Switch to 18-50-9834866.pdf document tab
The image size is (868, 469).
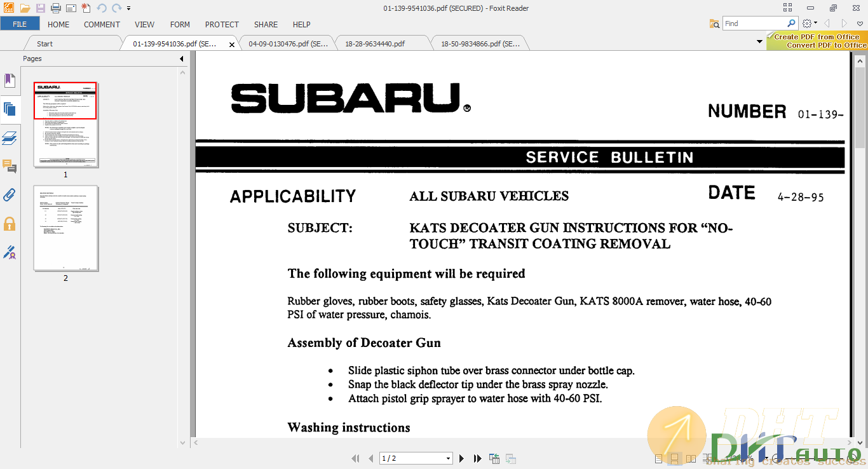point(480,44)
